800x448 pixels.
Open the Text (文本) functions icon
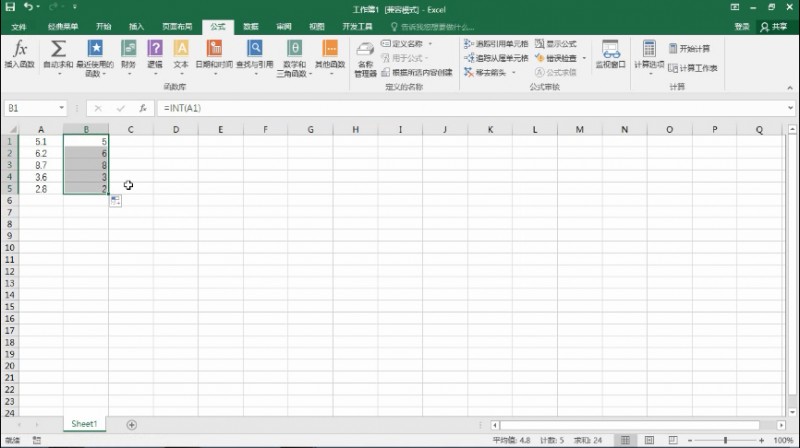(181, 48)
